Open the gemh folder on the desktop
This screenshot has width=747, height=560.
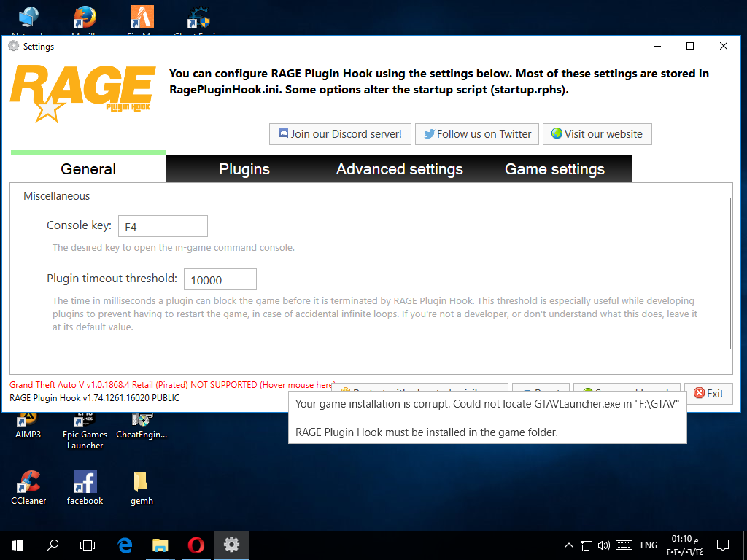point(142,487)
